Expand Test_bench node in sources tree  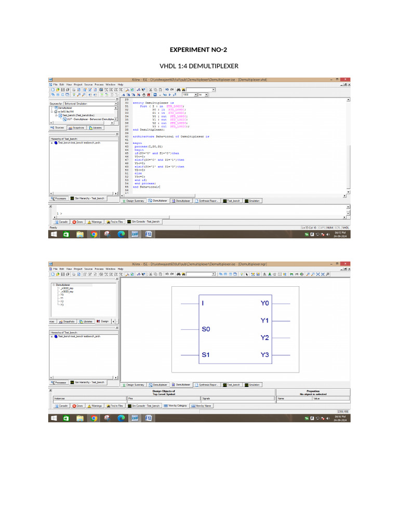57,115
